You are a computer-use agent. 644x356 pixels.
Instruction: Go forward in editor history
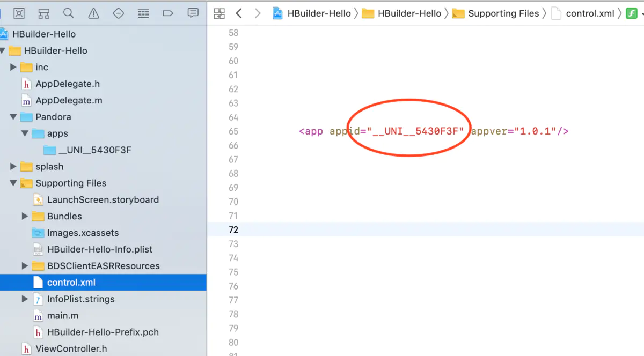[258, 13]
